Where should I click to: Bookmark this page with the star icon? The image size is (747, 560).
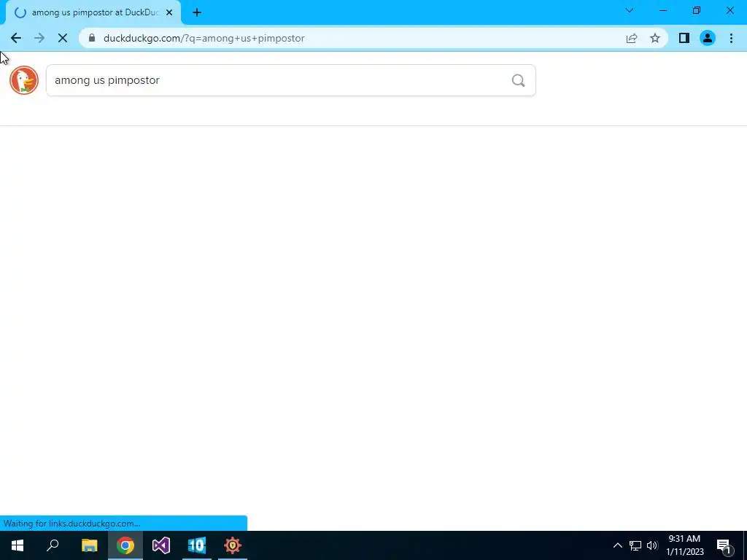pos(655,38)
